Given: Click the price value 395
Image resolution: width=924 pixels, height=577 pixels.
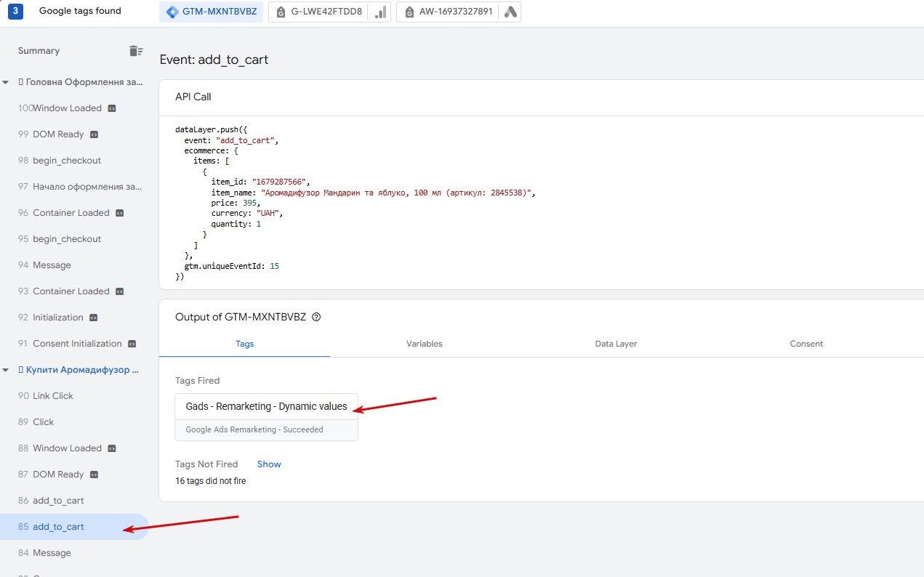Looking at the screenshot, I should tap(249, 203).
